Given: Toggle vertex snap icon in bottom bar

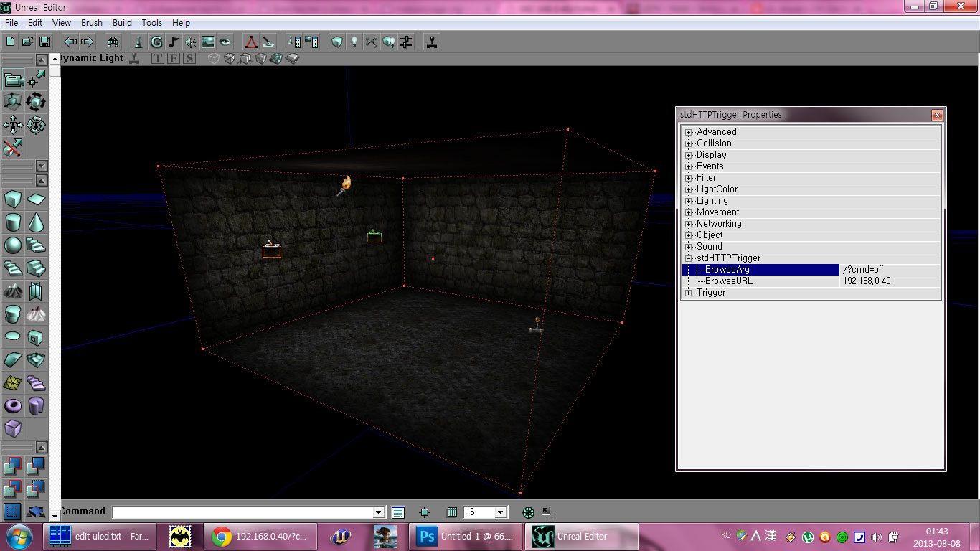Looking at the screenshot, I should point(425,512).
